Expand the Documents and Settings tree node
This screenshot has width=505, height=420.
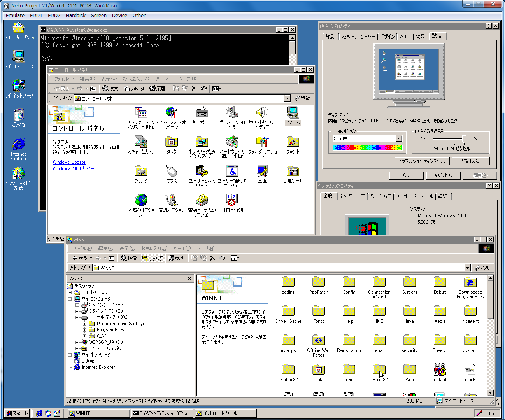pos(84,324)
